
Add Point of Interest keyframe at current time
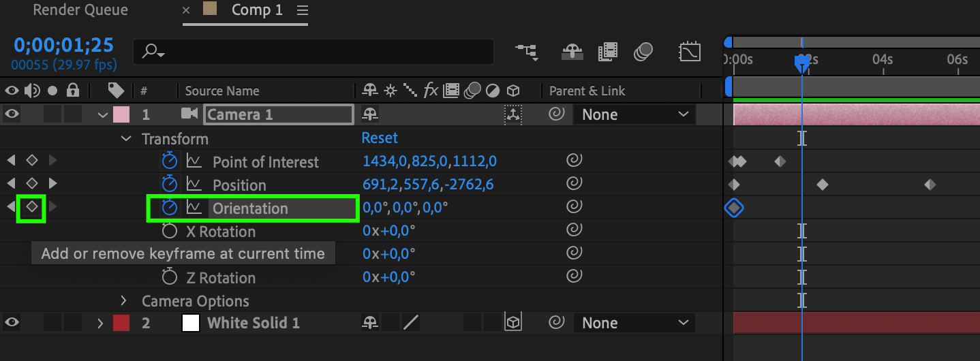point(31,161)
